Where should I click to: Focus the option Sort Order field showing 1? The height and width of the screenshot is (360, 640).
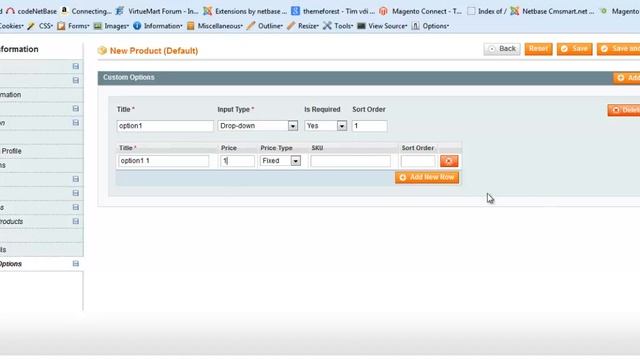[x=369, y=126]
